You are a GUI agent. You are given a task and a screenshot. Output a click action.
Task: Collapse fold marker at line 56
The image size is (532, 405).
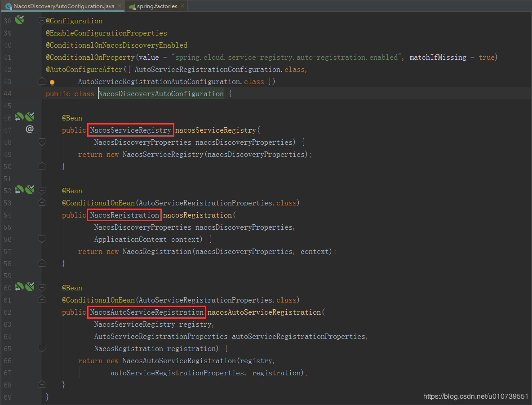coord(42,239)
